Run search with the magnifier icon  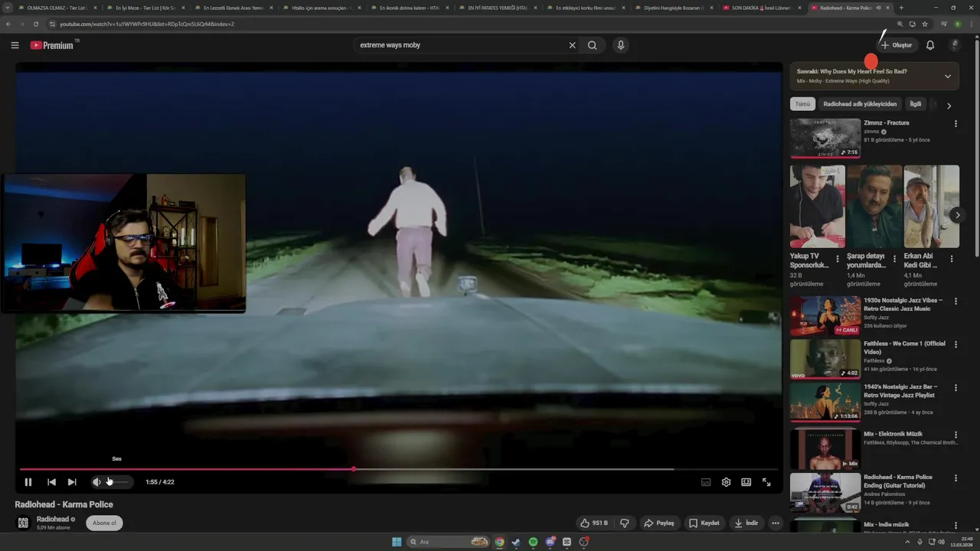592,45
